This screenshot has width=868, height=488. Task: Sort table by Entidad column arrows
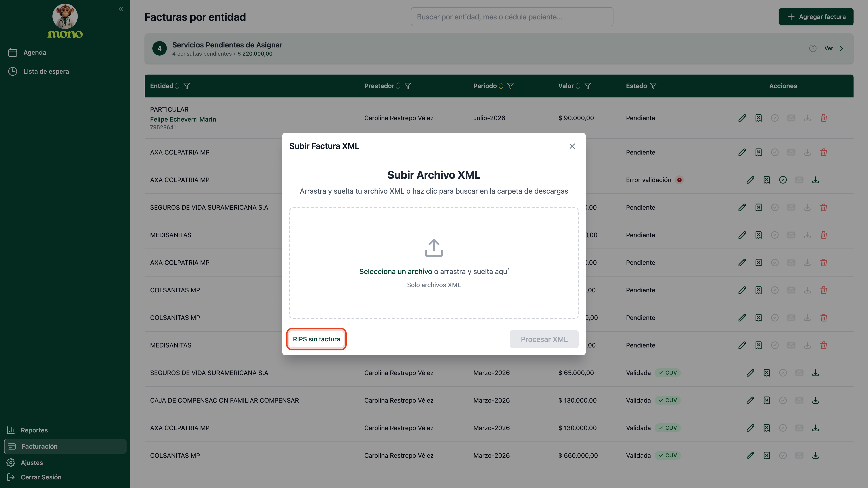pos(177,86)
